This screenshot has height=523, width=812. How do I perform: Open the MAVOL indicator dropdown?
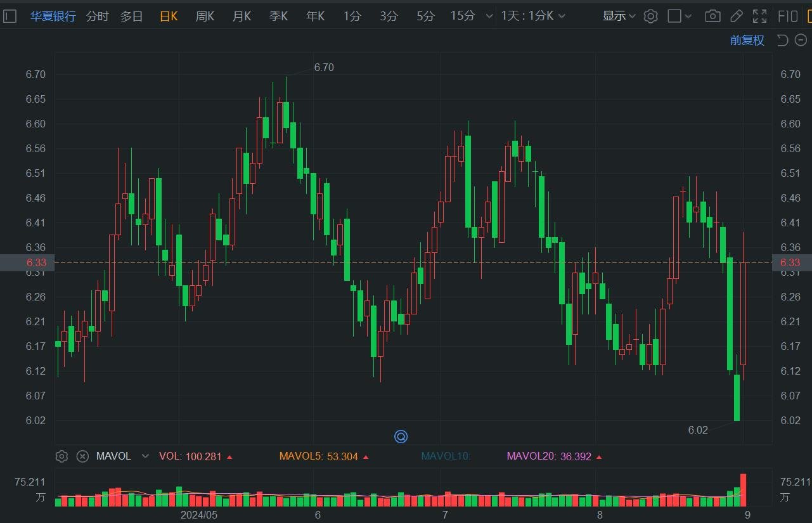click(x=145, y=456)
